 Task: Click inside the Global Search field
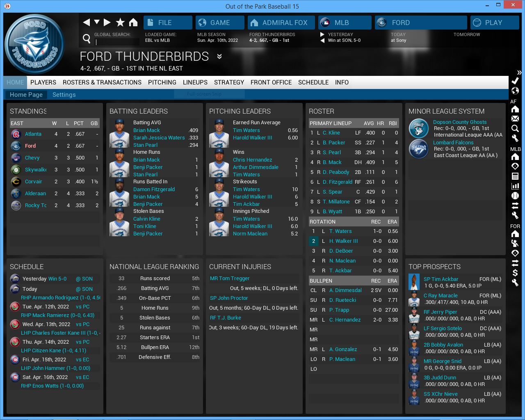(x=117, y=41)
